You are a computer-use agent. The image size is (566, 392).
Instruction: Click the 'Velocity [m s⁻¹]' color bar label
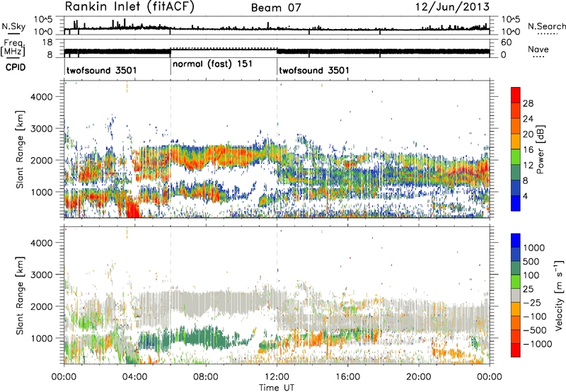[559, 295]
